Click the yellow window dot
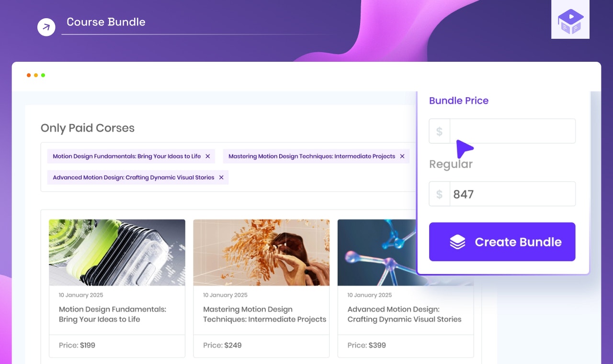The width and height of the screenshot is (613, 364). 36,75
